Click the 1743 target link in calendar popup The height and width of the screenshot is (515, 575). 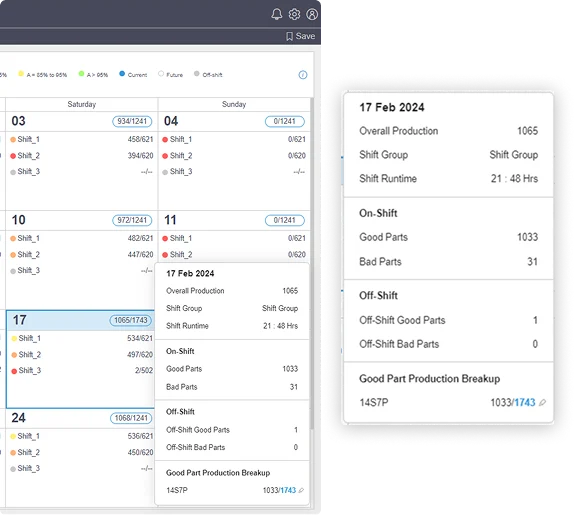click(288, 490)
